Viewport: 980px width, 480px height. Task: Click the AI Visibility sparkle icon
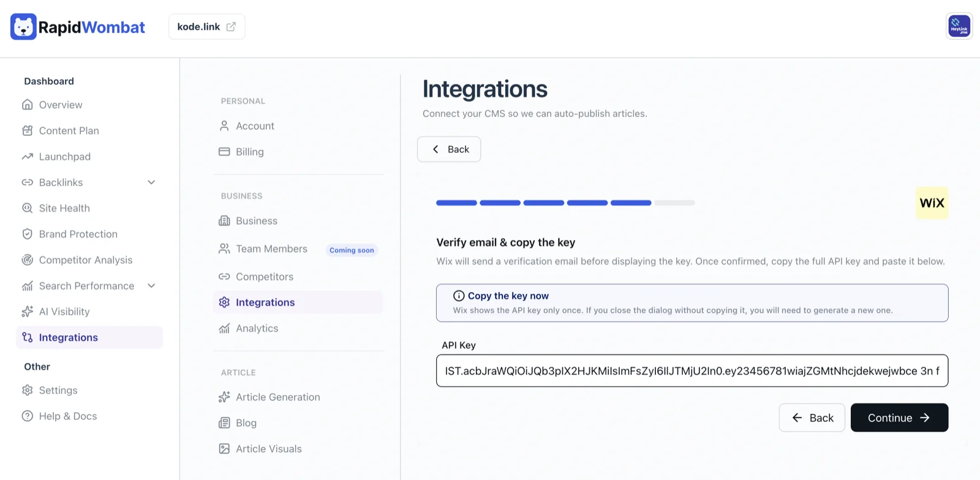pos(27,312)
